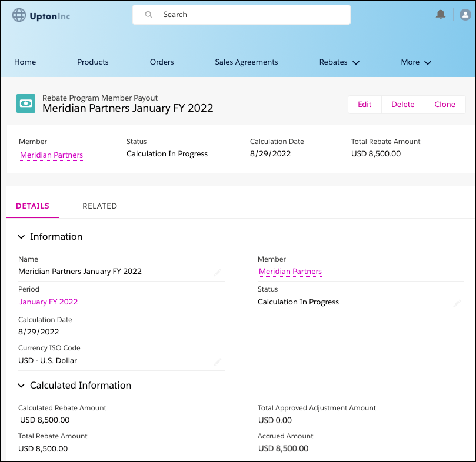
Task: Go to Home navigation item
Action: coord(25,62)
